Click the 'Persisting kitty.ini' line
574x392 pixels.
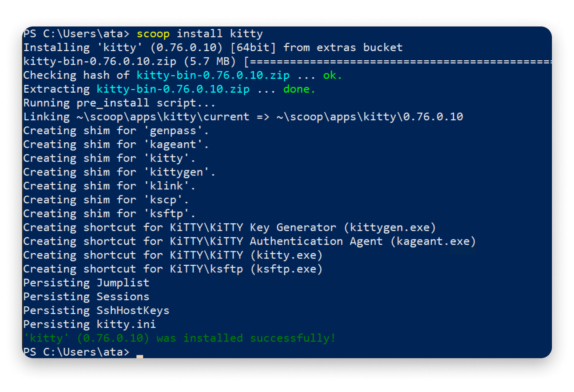pos(89,324)
